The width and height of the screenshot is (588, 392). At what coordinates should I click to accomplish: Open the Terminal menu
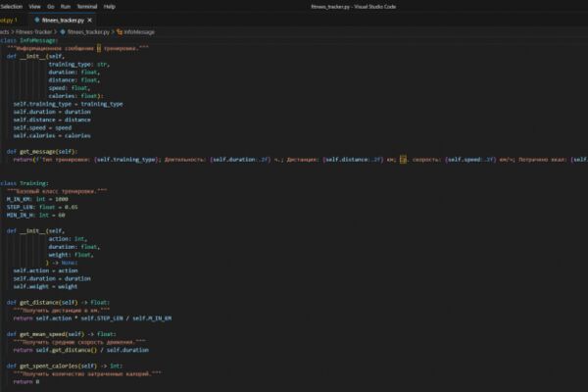(x=87, y=7)
